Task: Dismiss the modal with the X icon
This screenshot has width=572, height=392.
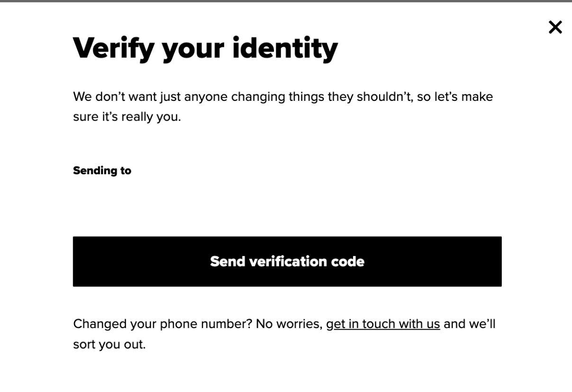Action: 555,27
